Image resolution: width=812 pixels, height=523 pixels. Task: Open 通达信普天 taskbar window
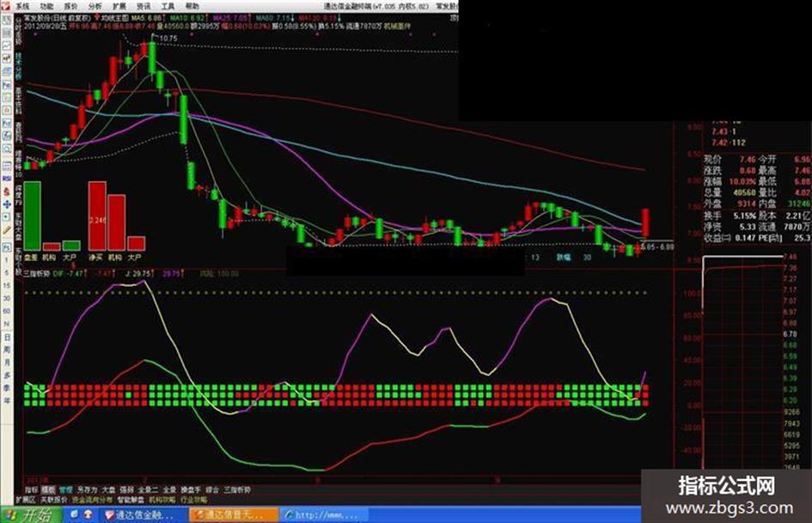click(234, 514)
